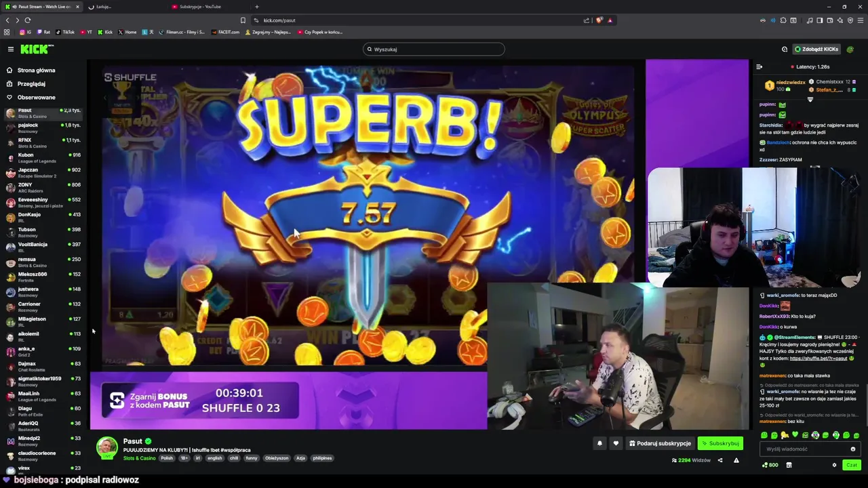This screenshot has width=868, height=488.
Task: Open Slots & Casino category link
Action: tap(139, 458)
